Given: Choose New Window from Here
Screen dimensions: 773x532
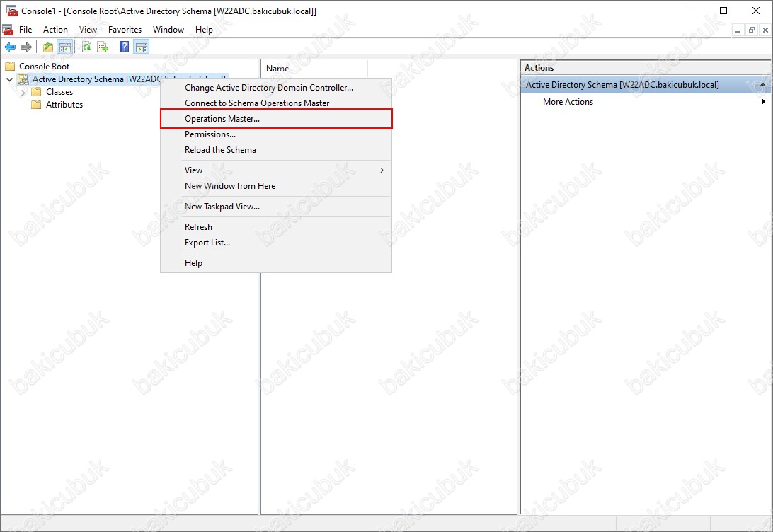Looking at the screenshot, I should click(276, 186).
